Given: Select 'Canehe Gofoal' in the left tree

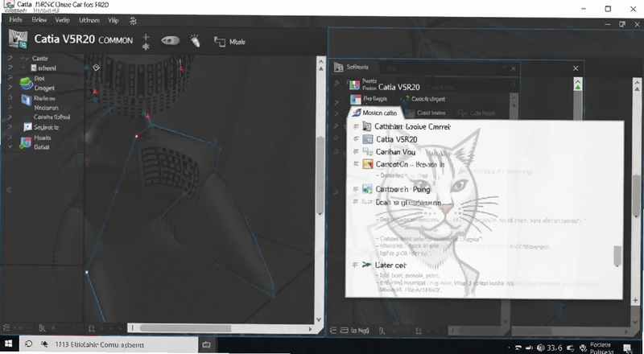Looking at the screenshot, I should 52,117.
